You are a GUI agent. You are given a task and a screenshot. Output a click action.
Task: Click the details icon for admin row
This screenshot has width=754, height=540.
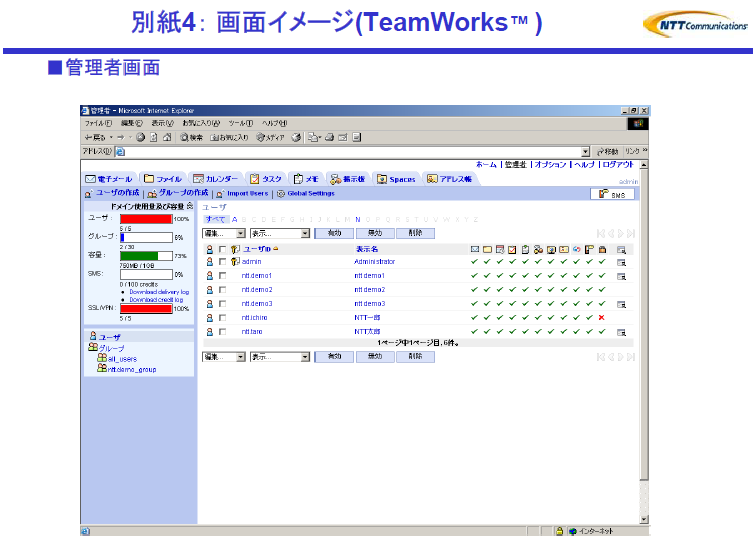click(621, 262)
